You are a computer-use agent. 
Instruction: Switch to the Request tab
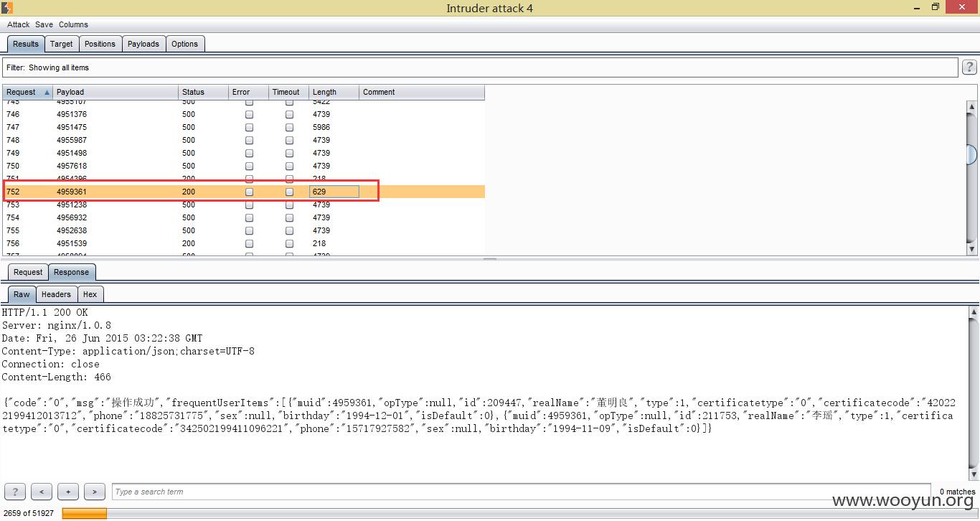[x=28, y=272]
